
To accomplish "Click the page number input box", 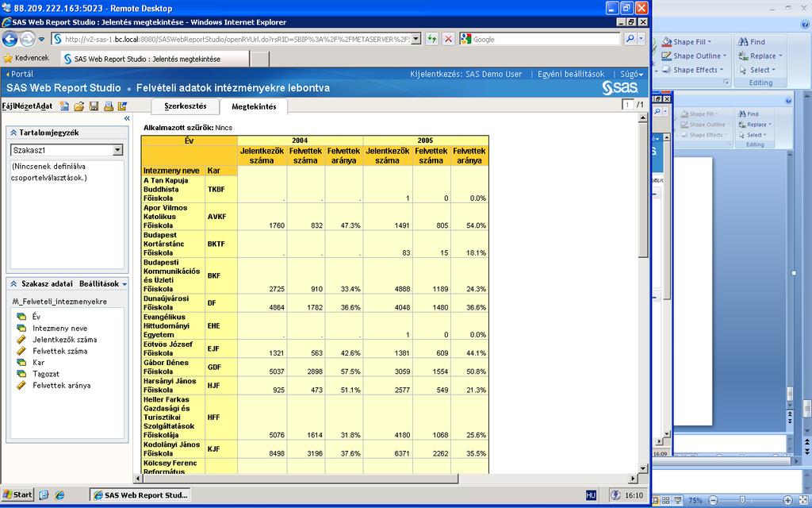I will pos(628,106).
